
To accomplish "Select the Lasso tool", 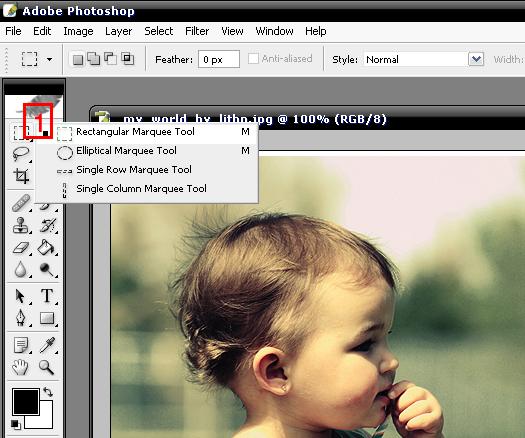I will click(21, 154).
